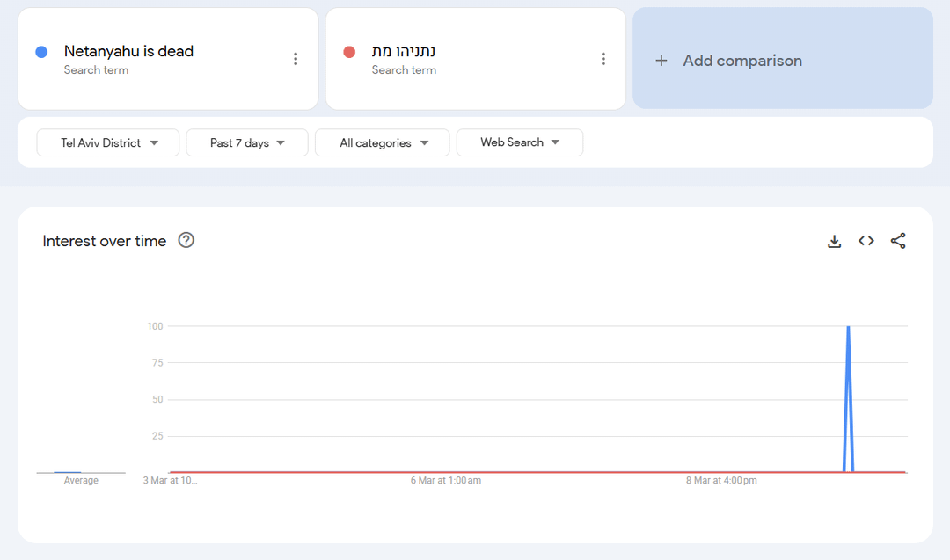Expand the Tel Aviv District region dropdown
This screenshot has width=950, height=560.
point(108,142)
